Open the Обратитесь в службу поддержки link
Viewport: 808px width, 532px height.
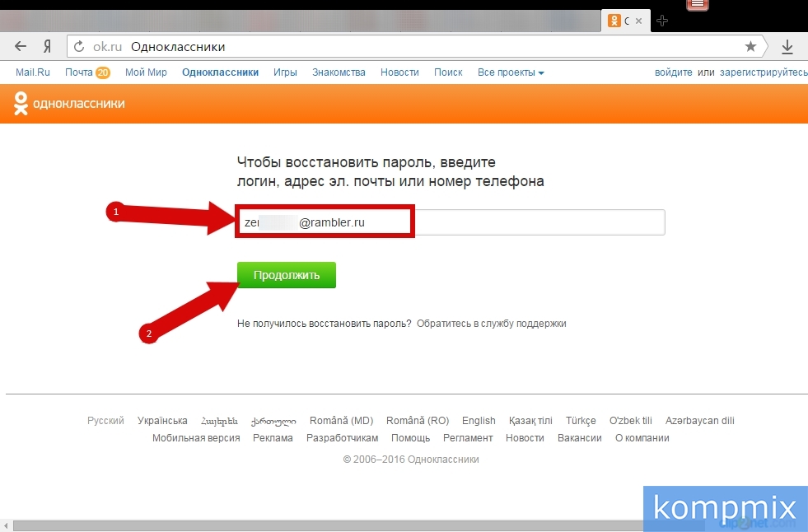[x=491, y=324]
